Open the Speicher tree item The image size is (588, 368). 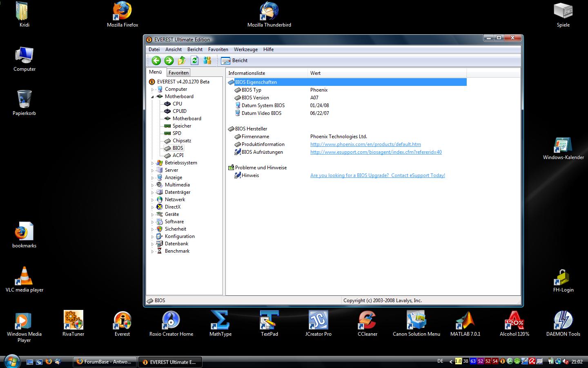[182, 126]
